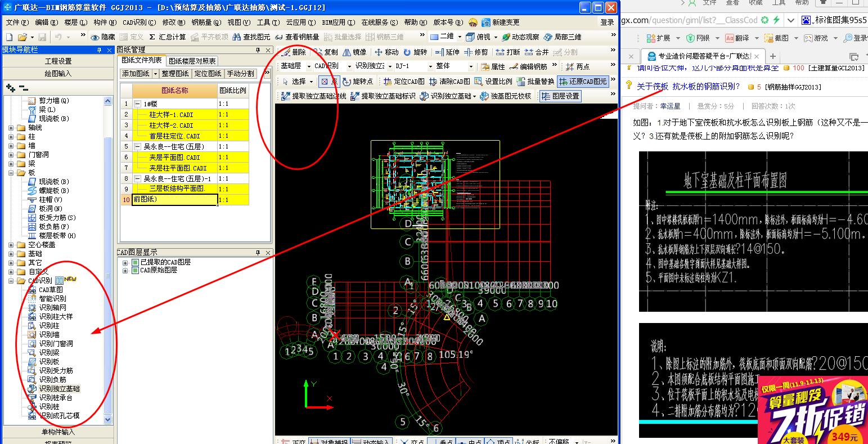
Task: Open the DJ-1 component dropdown
Action: click(429, 66)
